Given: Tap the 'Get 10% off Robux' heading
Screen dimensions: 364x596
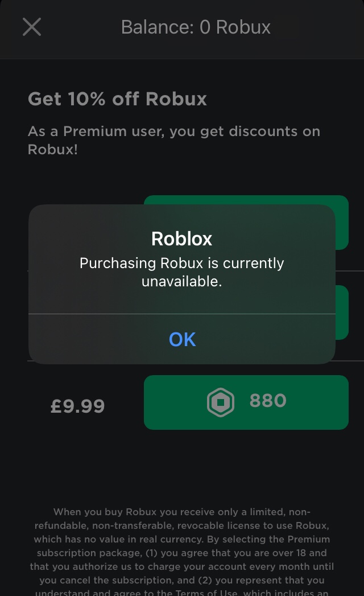Looking at the screenshot, I should 117,99.
